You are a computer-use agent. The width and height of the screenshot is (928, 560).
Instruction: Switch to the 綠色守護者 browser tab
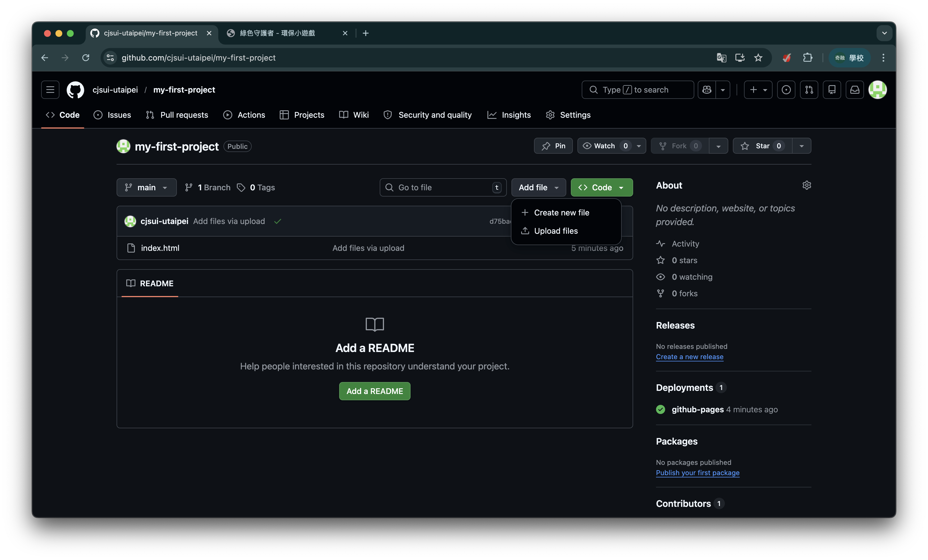coord(286,33)
